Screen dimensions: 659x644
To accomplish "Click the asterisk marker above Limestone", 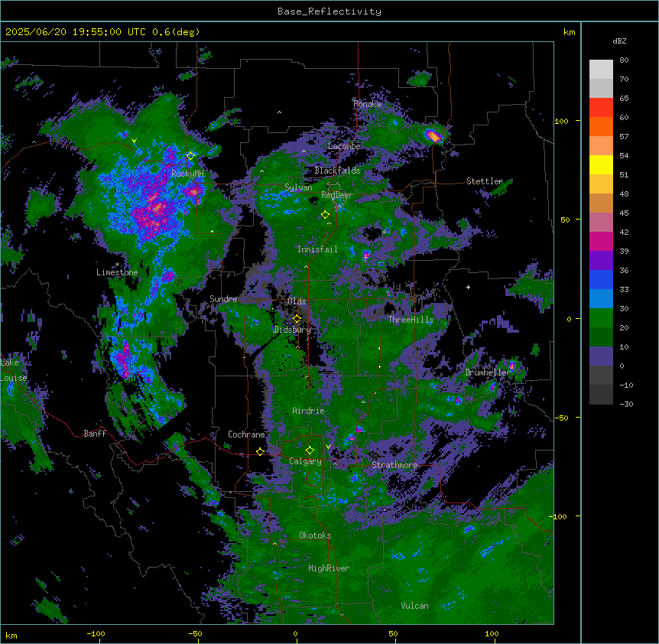I will [117, 265].
